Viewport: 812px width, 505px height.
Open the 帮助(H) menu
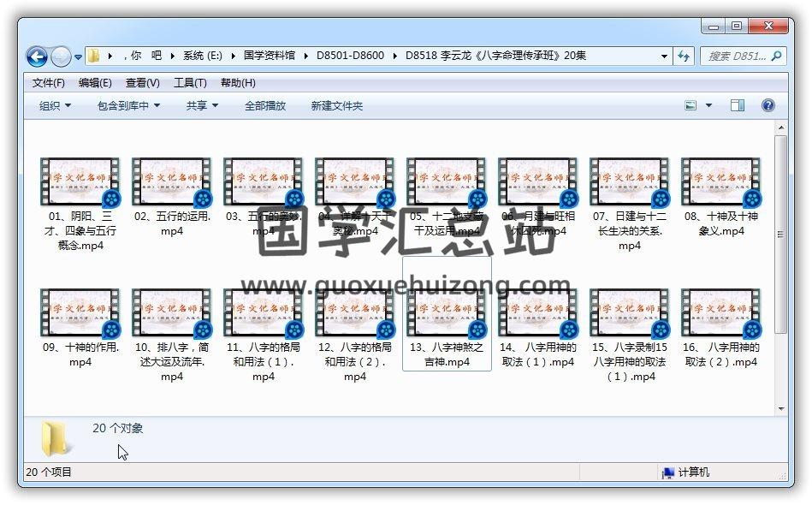pyautogui.click(x=238, y=83)
